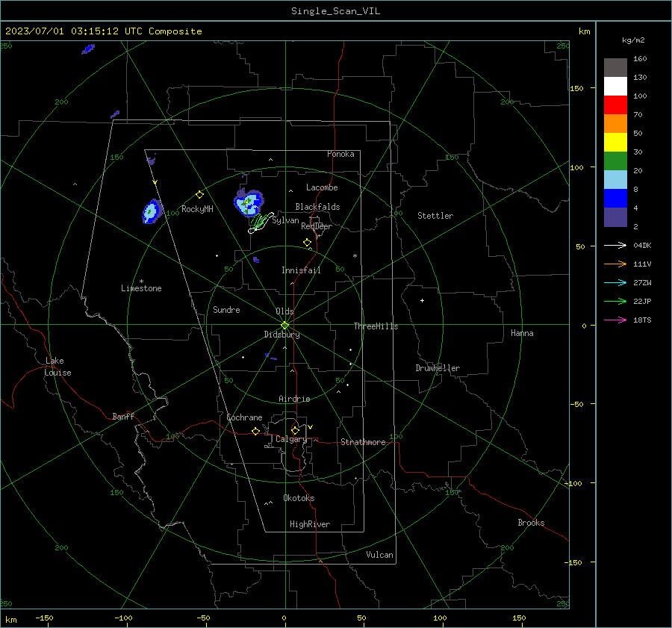The width and height of the screenshot is (672, 628).
Task: Click the yellow 30-50 legend swatch
Action: [x=615, y=143]
